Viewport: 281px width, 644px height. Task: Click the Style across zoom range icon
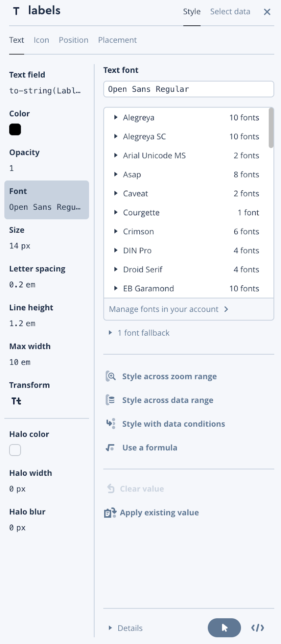pos(111,376)
